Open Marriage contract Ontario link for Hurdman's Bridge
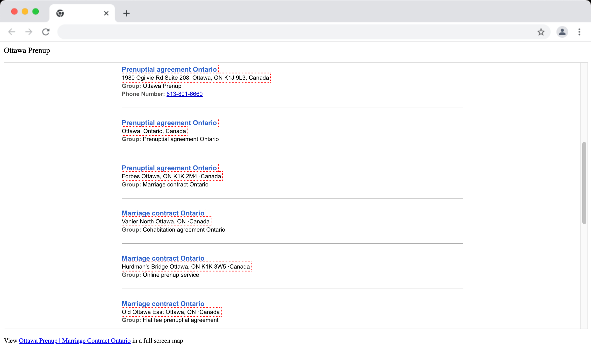 [x=163, y=258]
